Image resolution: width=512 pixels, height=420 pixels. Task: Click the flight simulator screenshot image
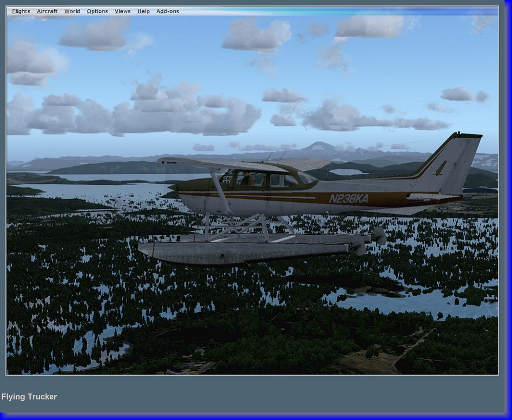click(x=252, y=191)
